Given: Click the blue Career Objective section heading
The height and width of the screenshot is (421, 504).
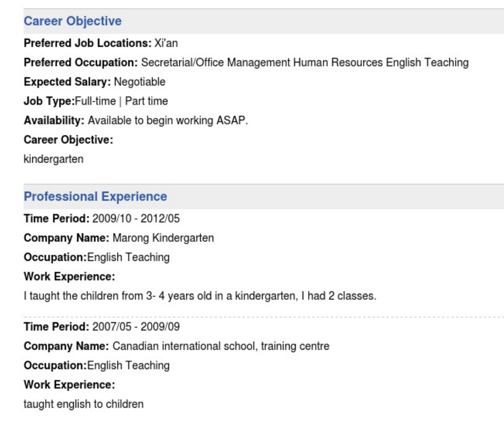Looking at the screenshot, I should pyautogui.click(x=72, y=21).
